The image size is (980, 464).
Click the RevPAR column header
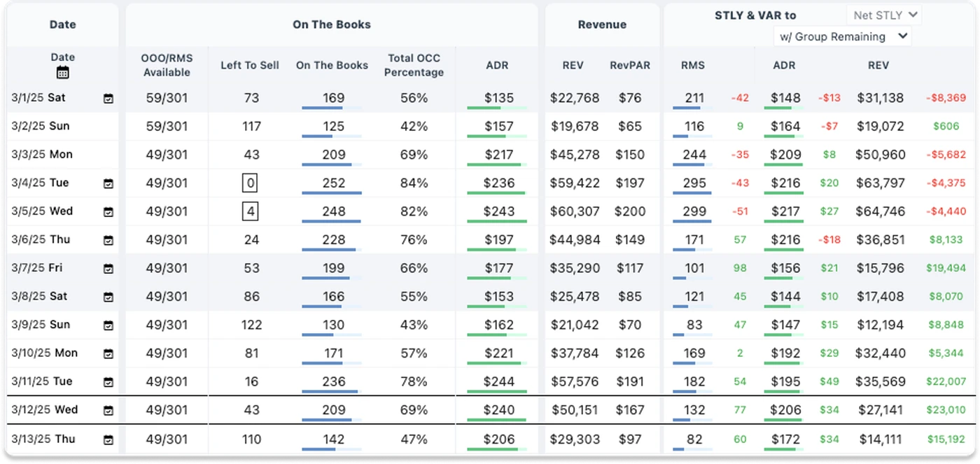pyautogui.click(x=630, y=65)
